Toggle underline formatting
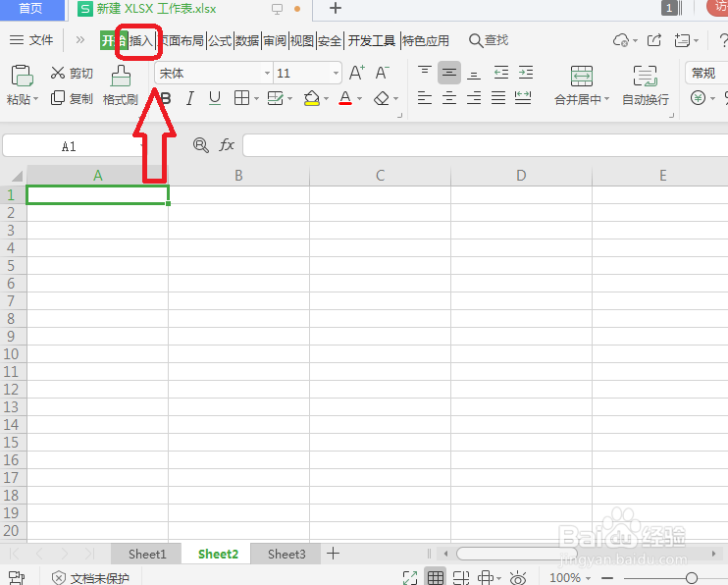The height and width of the screenshot is (585, 728). [x=215, y=98]
